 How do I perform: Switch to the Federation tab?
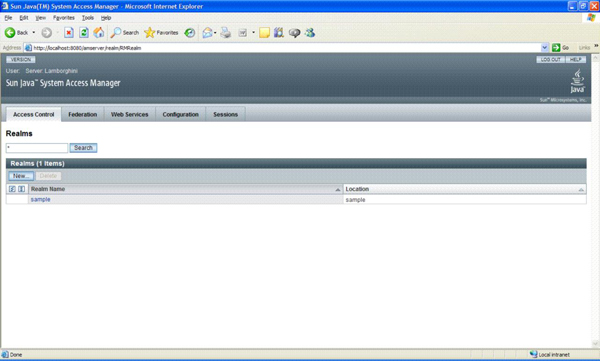click(x=82, y=114)
